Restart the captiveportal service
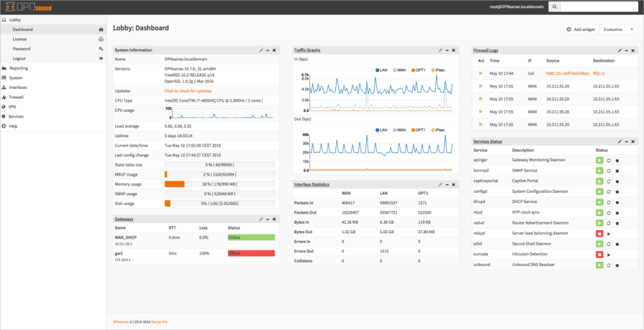Screen dimensions: 644x330 [609, 181]
